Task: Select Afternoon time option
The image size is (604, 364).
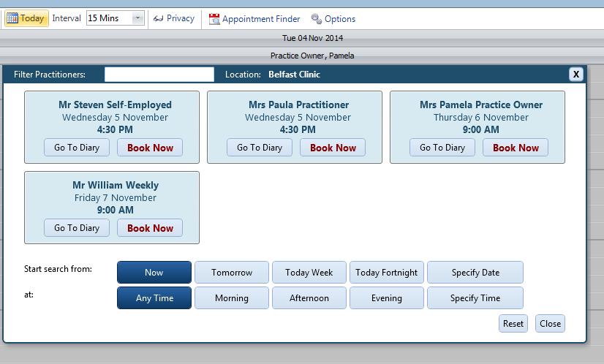Action: [309, 297]
